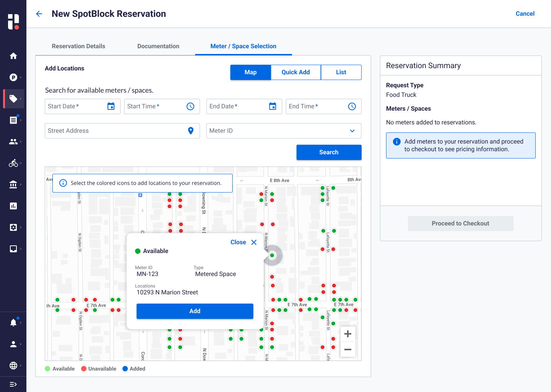Zoom out on the map
Screen dimensions: 551x392
347,350
